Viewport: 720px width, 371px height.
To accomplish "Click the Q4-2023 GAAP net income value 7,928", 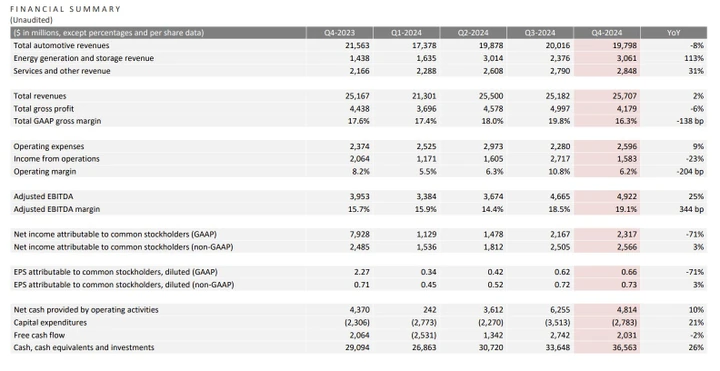I will pos(359,234).
